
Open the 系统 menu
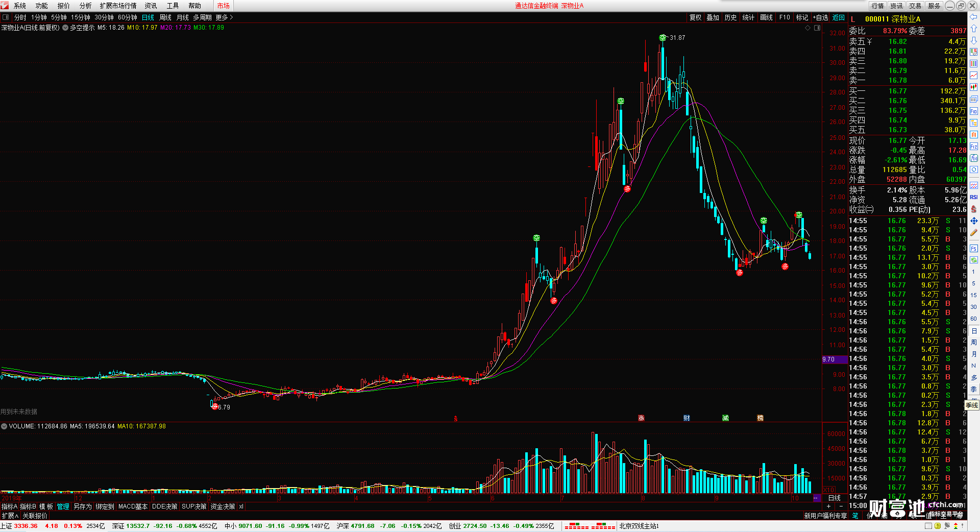pyautogui.click(x=20, y=6)
